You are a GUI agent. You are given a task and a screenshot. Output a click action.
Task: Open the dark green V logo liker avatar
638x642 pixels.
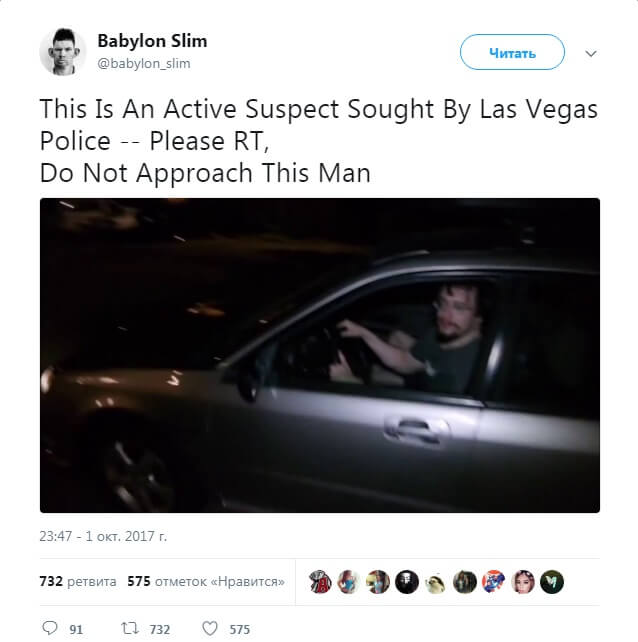[x=552, y=581]
